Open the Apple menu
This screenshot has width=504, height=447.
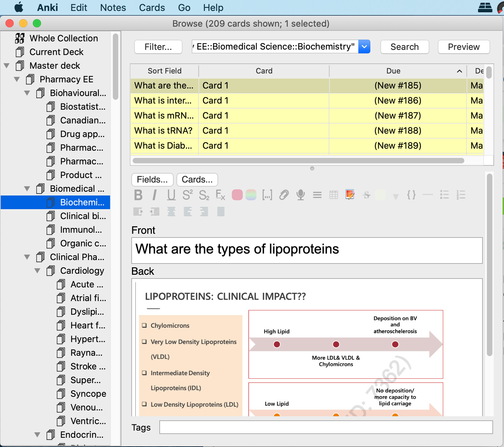[19, 7]
